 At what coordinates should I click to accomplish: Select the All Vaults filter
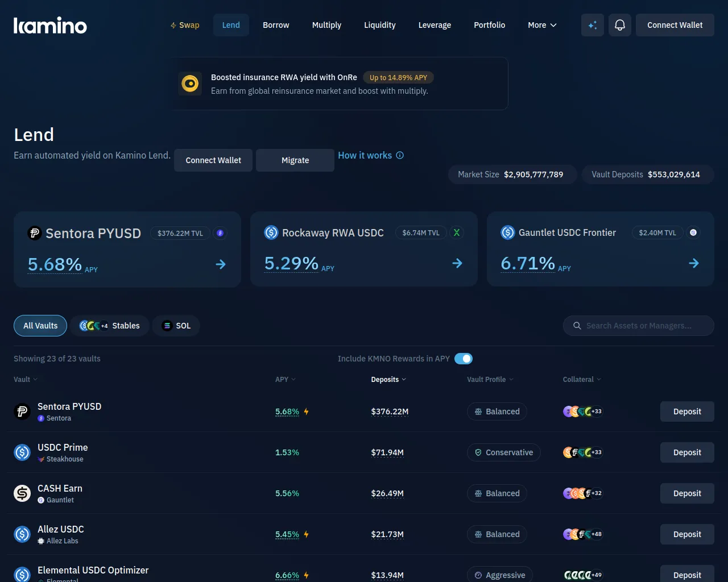[40, 326]
